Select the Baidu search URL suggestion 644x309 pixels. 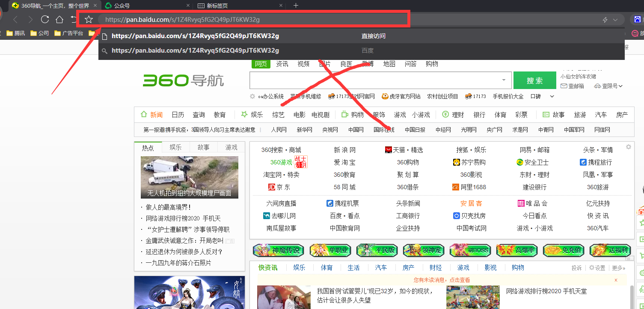362,51
